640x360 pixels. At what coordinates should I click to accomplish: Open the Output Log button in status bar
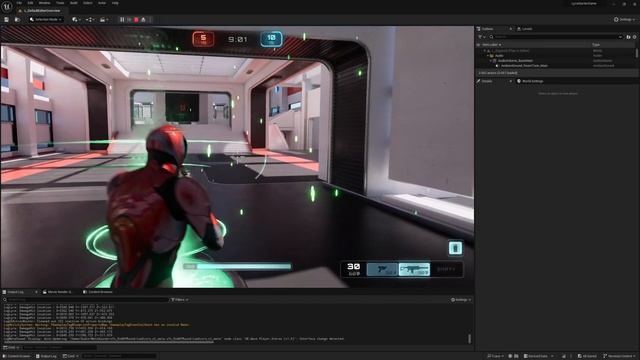click(46, 356)
